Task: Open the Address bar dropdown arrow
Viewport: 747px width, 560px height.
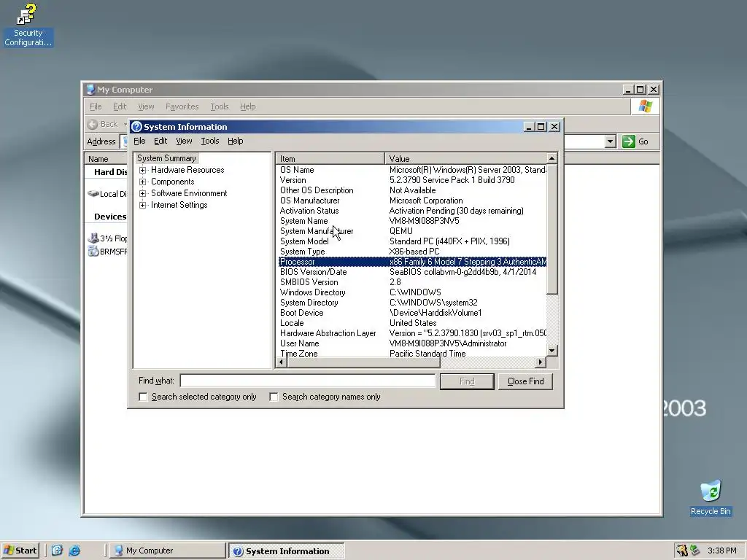Action: (x=611, y=141)
